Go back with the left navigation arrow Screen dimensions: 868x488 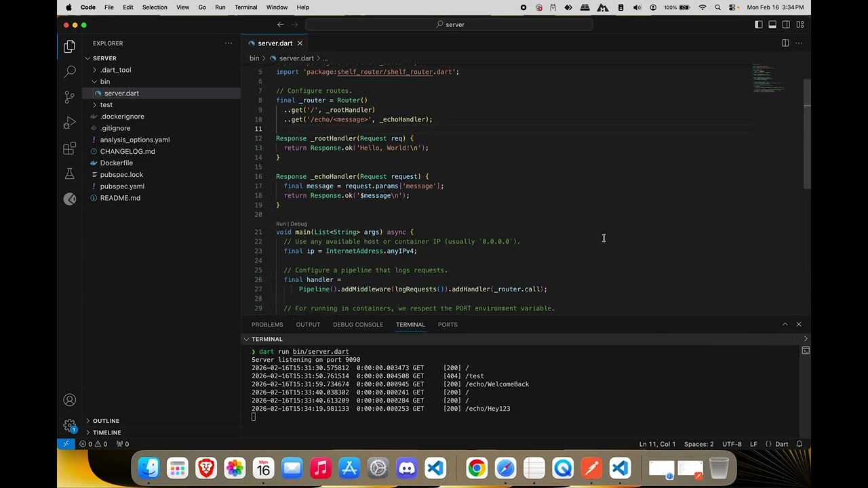[280, 24]
